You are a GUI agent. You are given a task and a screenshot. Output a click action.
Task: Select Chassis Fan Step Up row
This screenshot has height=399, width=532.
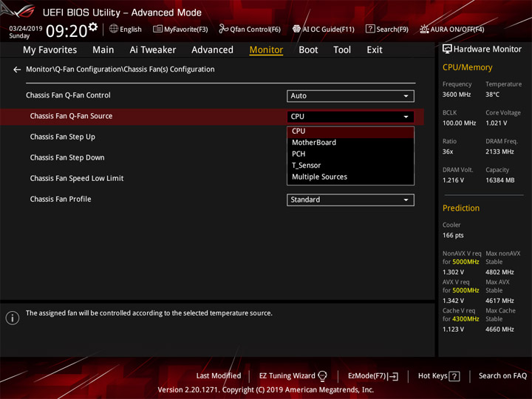(x=62, y=137)
